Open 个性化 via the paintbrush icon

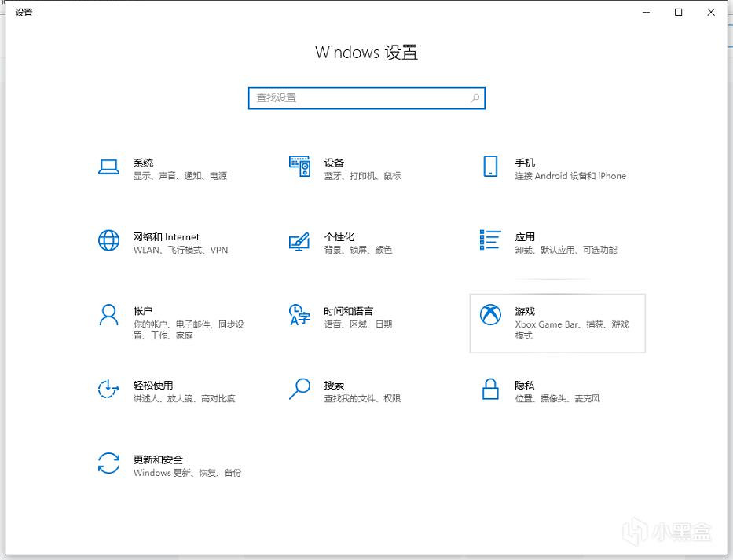299,240
